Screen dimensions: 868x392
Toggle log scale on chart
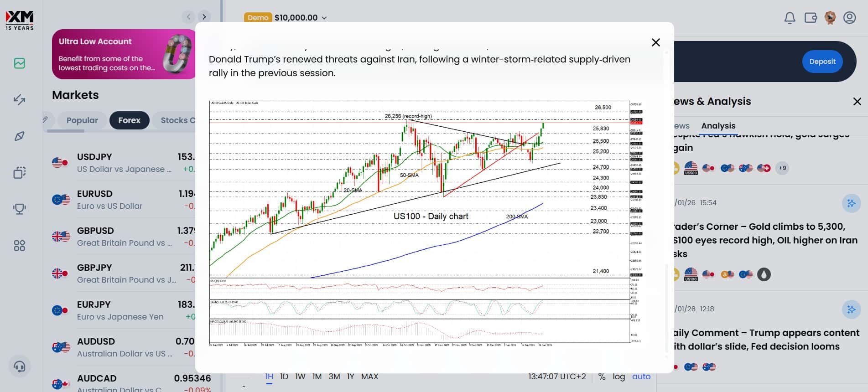pos(619,377)
